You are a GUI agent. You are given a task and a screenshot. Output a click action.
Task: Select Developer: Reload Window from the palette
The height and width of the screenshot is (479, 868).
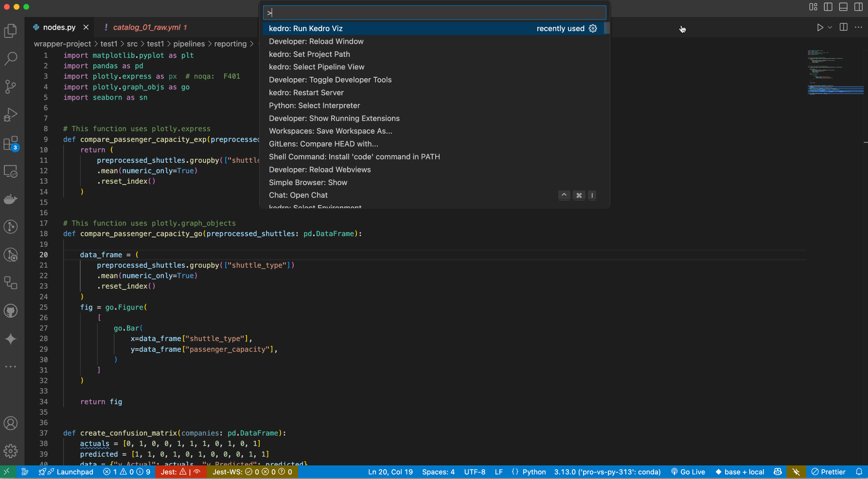316,41
